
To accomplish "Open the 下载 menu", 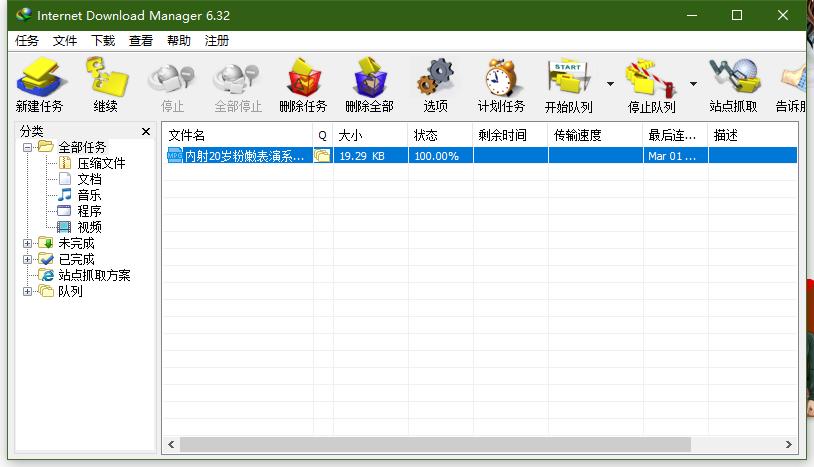I will pyautogui.click(x=103, y=40).
